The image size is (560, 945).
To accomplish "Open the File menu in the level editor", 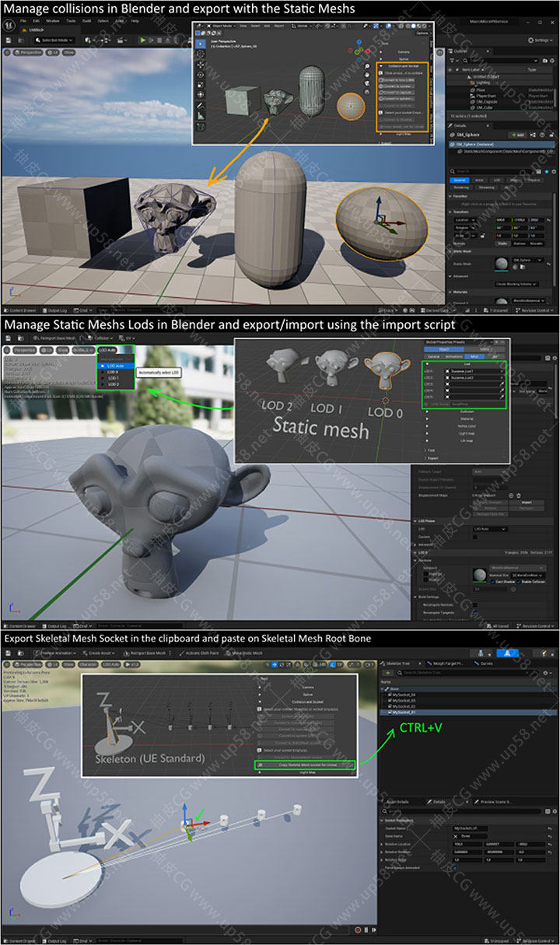I will coord(23,21).
